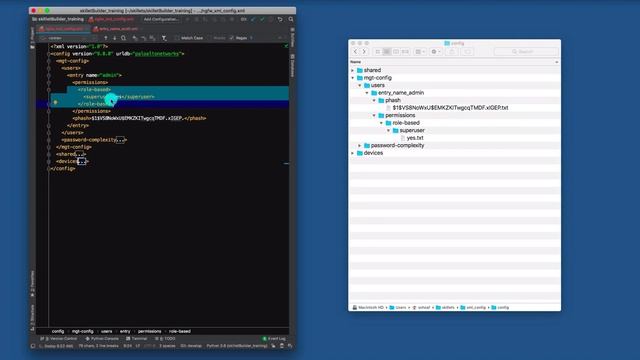This screenshot has width=640, height=360.
Task: Click the Finder search field
Action: (526, 51)
